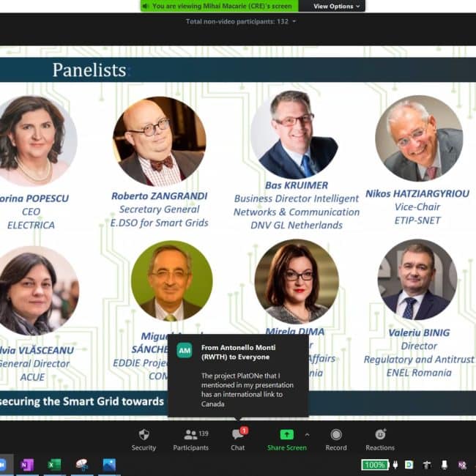Click the USB device tray icon
Screen dimensions: 476x476
tap(444, 464)
